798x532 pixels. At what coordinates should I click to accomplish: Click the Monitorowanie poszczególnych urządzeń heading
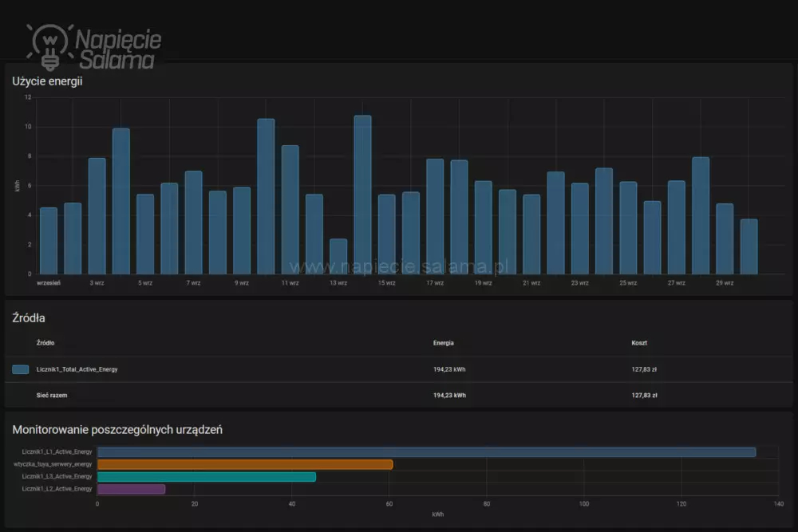(117, 430)
